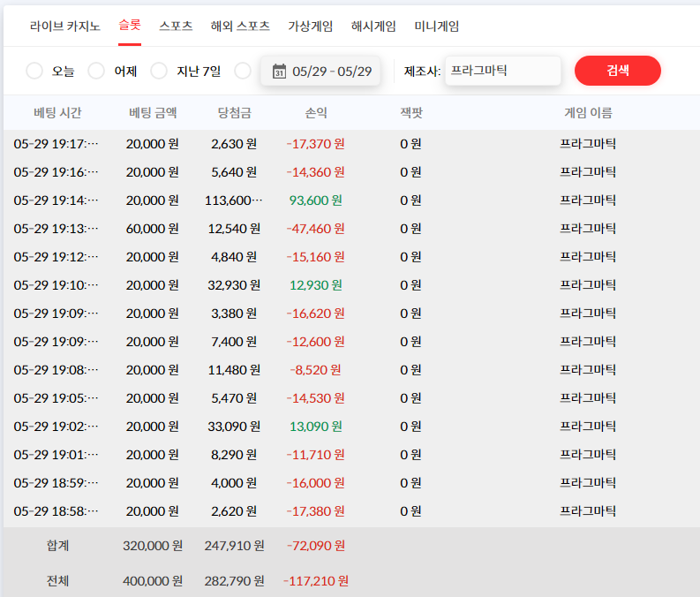Click the -8,520 원 loss value
Image resolution: width=700 pixels, height=597 pixels.
(x=316, y=370)
